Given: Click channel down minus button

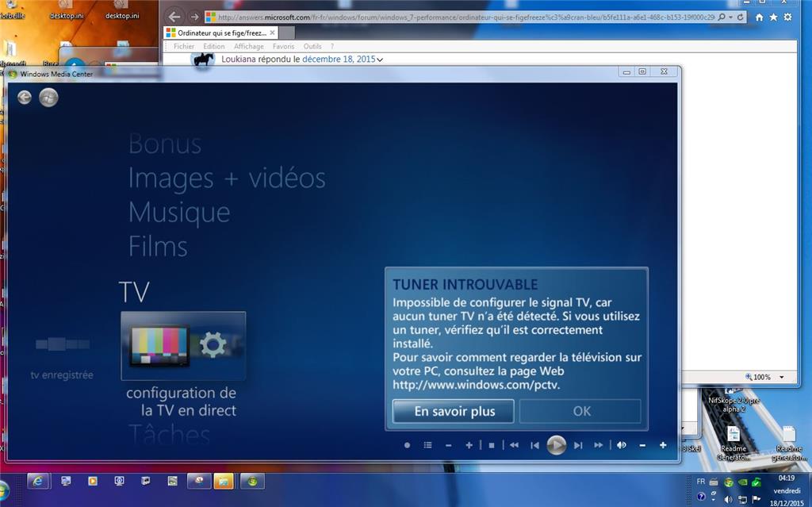Looking at the screenshot, I should tap(449, 445).
